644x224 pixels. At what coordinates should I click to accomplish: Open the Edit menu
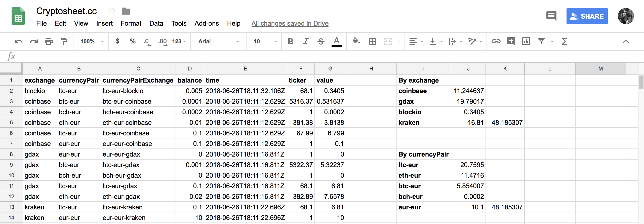click(60, 23)
